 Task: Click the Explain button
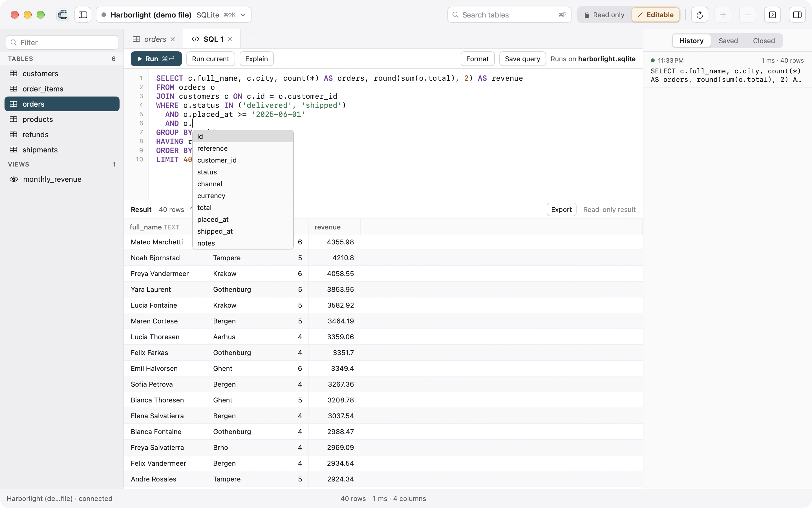pyautogui.click(x=256, y=59)
